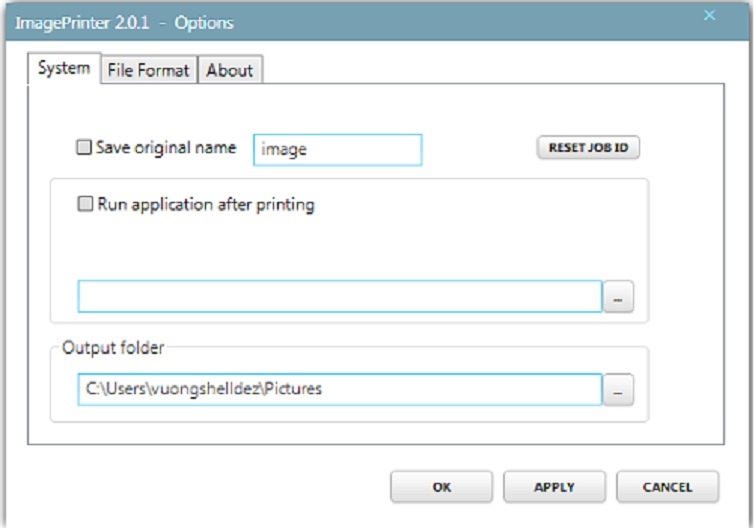
Task: Close the Options dialog window
Action: pos(709,15)
